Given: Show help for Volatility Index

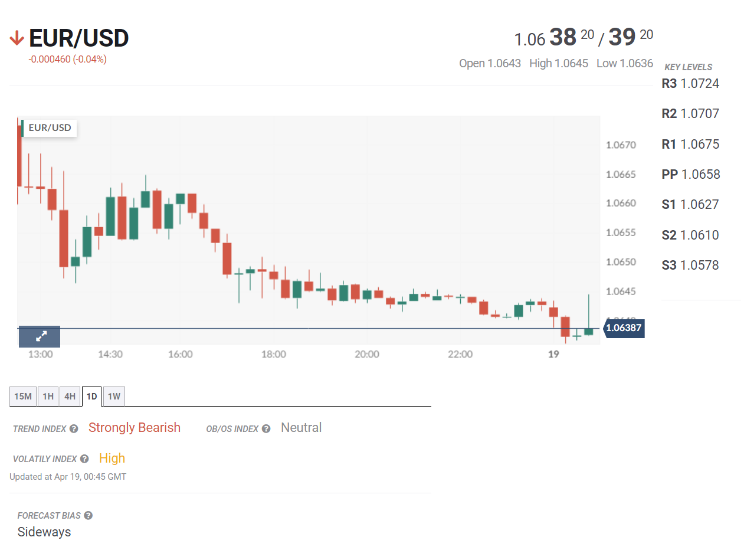Looking at the screenshot, I should (x=84, y=459).
